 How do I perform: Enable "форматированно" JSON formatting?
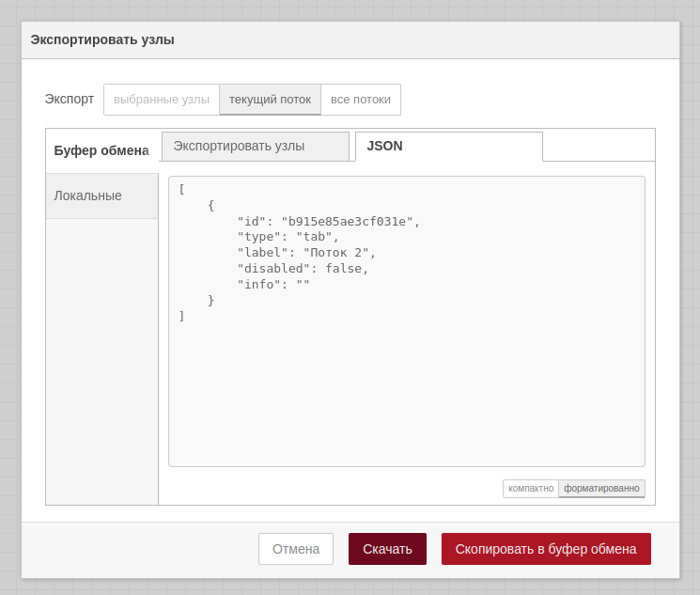coord(601,489)
